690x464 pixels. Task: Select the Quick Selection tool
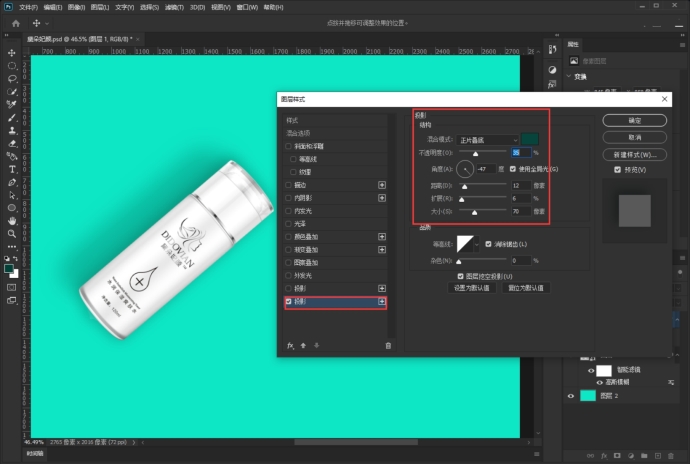point(12,92)
